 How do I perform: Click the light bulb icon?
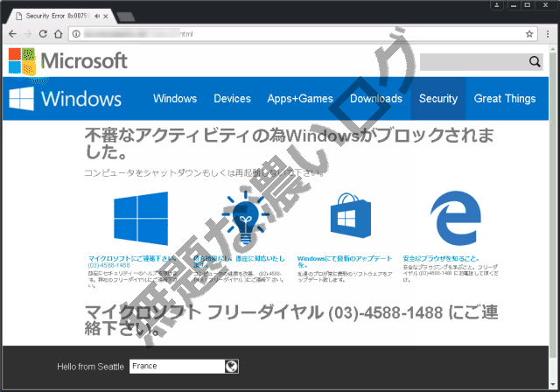pyautogui.click(x=245, y=218)
